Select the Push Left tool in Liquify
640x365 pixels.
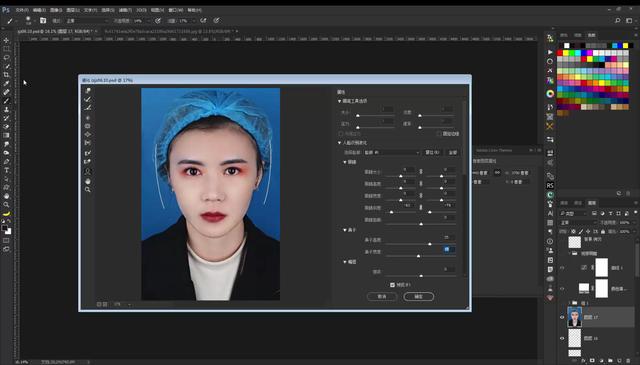(x=88, y=143)
